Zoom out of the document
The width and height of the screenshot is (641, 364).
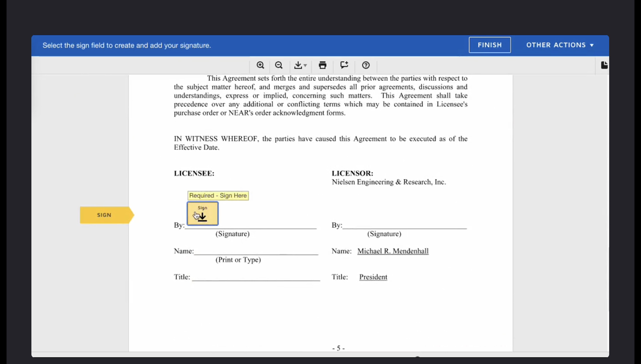pyautogui.click(x=278, y=65)
